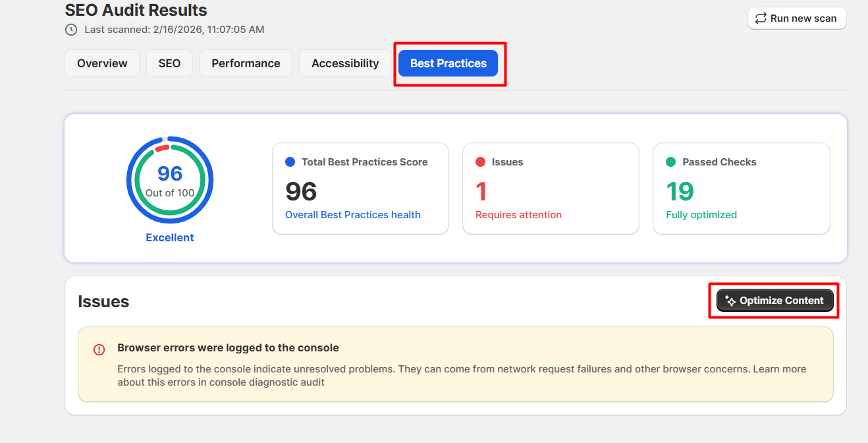Click the red dot next to Issues card title
Image resolution: width=868 pixels, height=443 pixels.
[480, 162]
